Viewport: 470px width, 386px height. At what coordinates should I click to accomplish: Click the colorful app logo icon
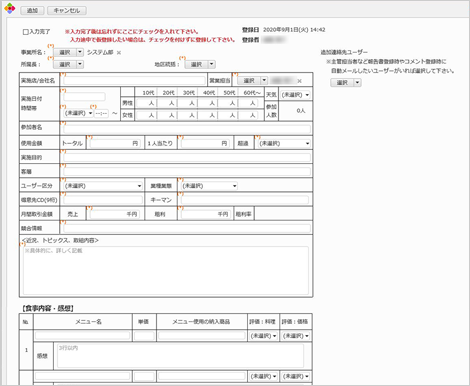pos(10,8)
